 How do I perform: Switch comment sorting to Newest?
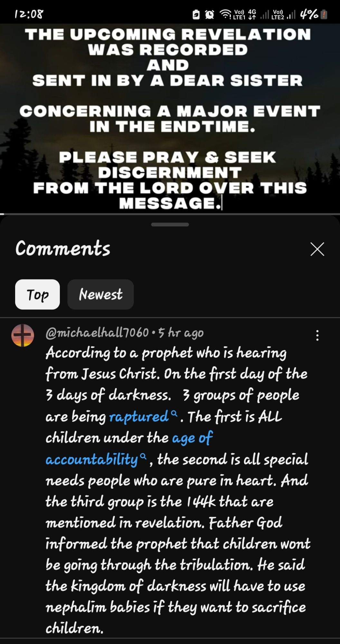[x=100, y=294]
